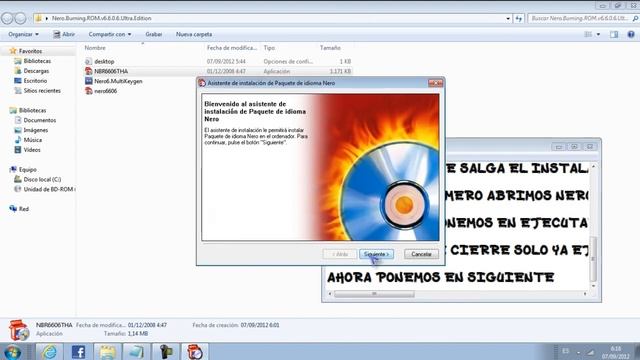This screenshot has height=360, width=640.
Task: Open Favoritos in the navigation pane
Action: pos(30,51)
